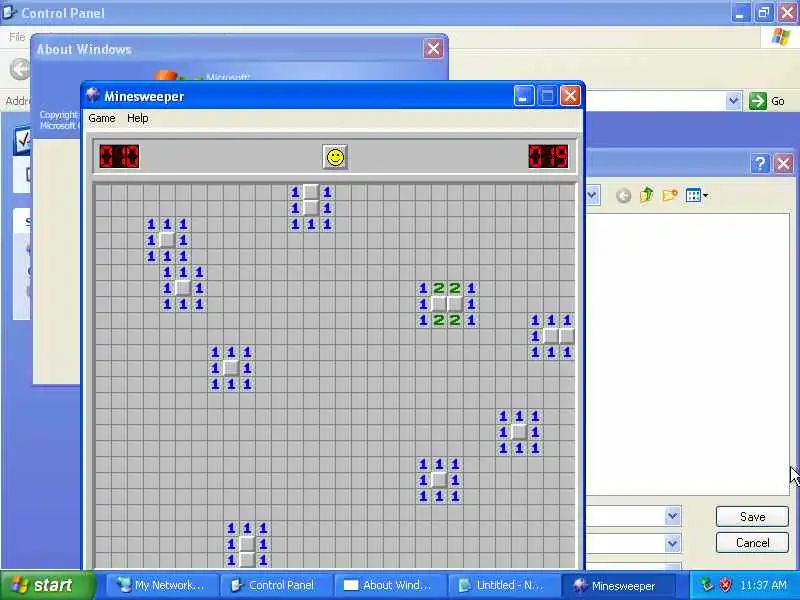Click Cancel in the save dialog
The width and height of the screenshot is (800, 600).
coord(752,543)
